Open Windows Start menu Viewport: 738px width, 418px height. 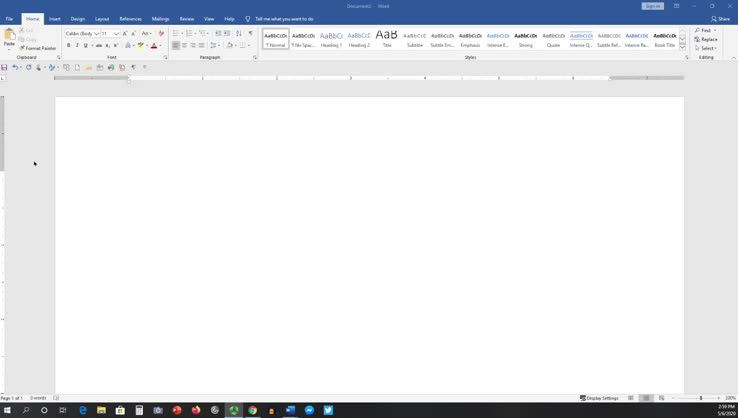tap(7, 410)
